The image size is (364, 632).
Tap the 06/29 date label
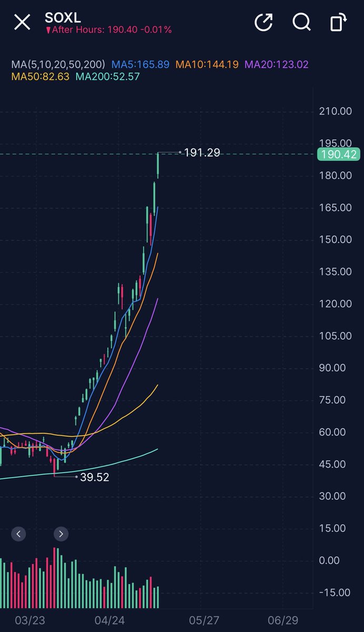click(282, 620)
